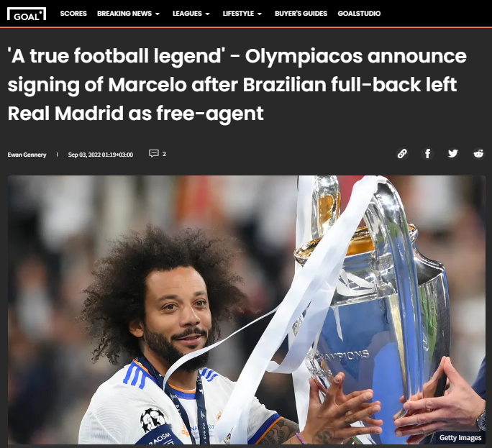Screen dimensions: 492x448
Task: Expand the Leagues dropdown arrow
Action: point(207,14)
